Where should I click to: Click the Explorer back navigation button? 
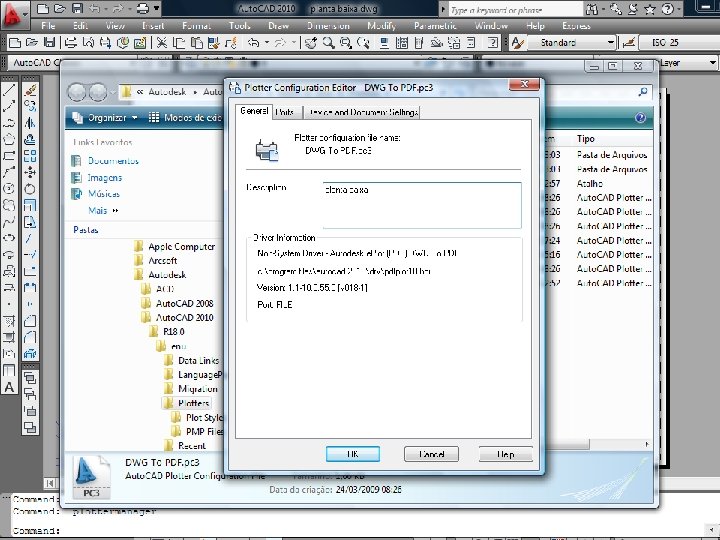tap(77, 92)
